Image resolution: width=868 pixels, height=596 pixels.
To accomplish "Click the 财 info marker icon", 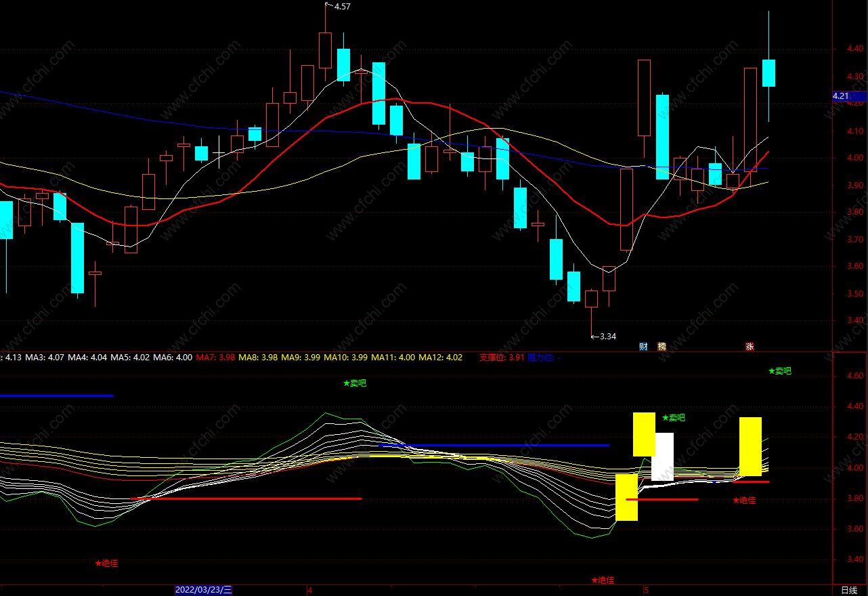I will point(643,347).
